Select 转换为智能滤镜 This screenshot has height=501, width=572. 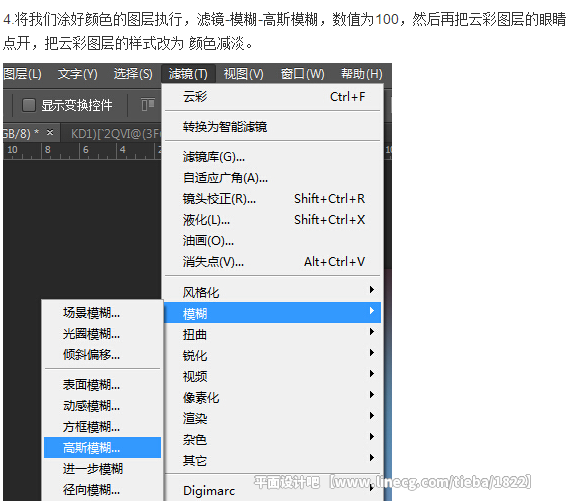click(273, 127)
